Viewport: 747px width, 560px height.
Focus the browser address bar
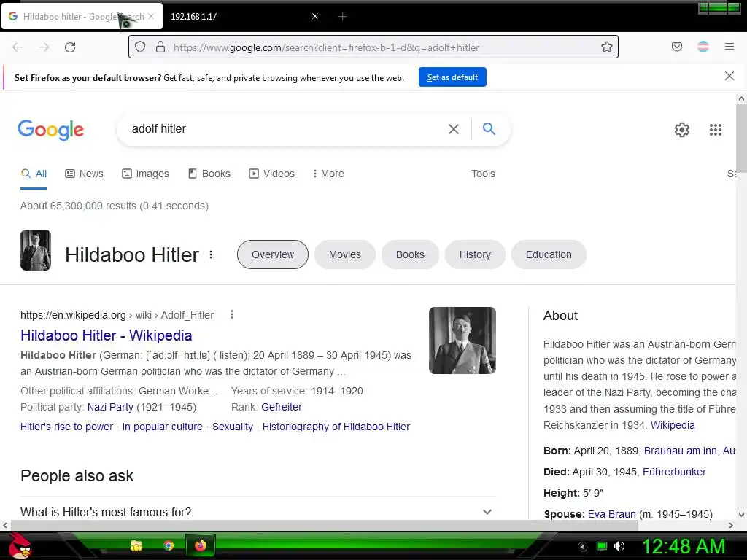pos(373,47)
